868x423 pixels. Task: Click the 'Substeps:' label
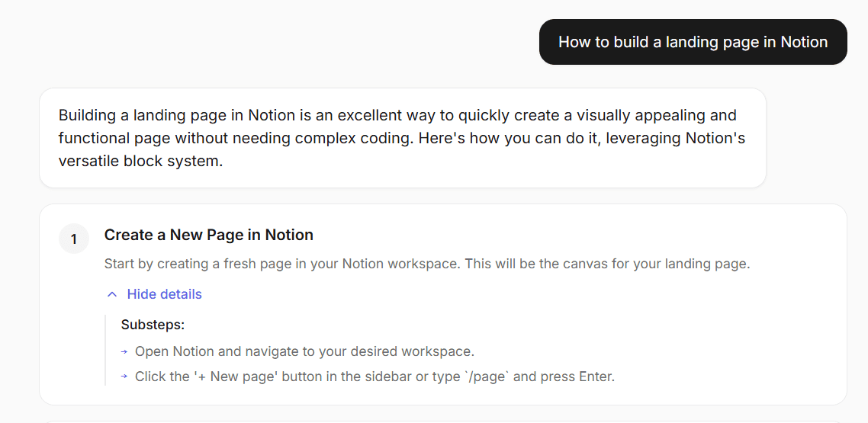[x=153, y=325]
